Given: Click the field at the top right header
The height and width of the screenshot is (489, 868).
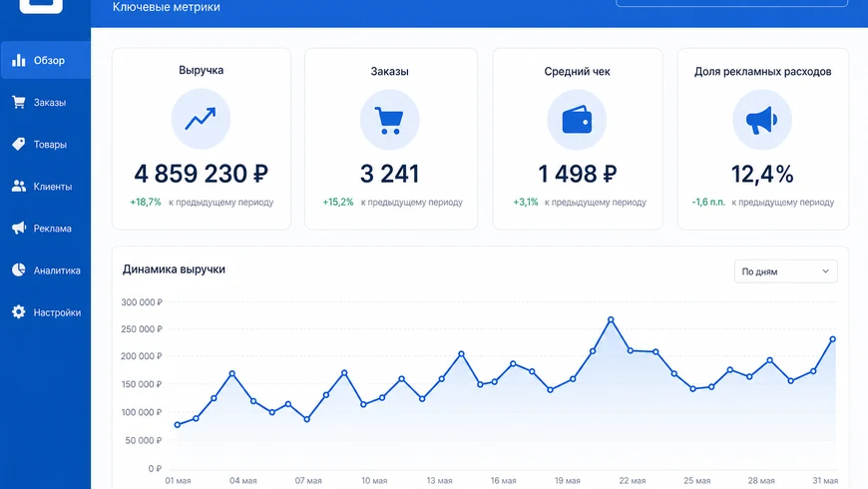Looking at the screenshot, I should click(x=731, y=3).
